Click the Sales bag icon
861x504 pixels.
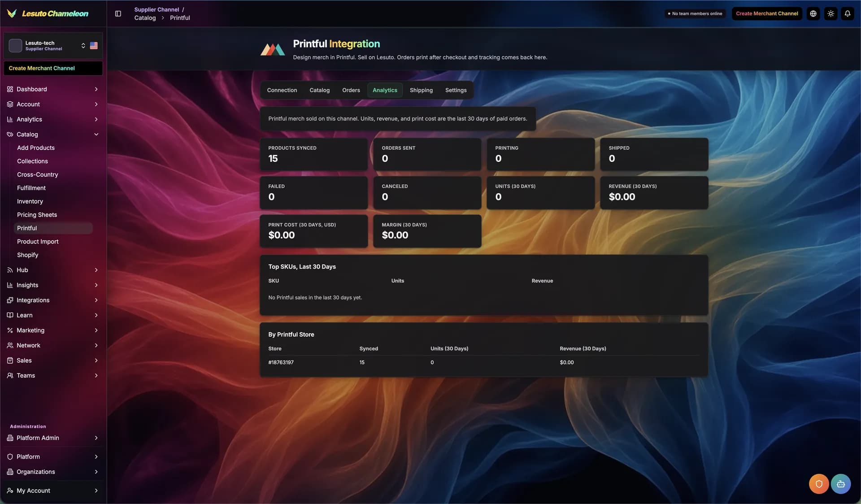[x=10, y=361]
